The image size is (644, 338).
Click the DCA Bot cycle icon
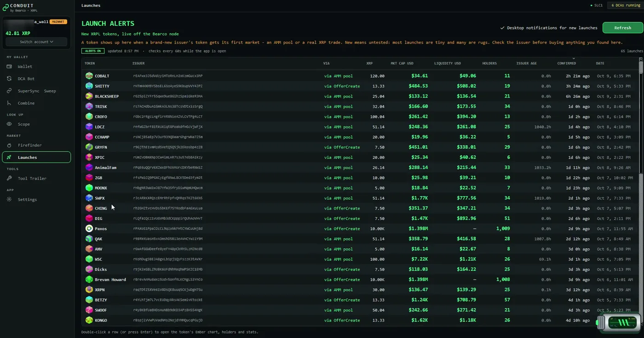click(x=9, y=79)
